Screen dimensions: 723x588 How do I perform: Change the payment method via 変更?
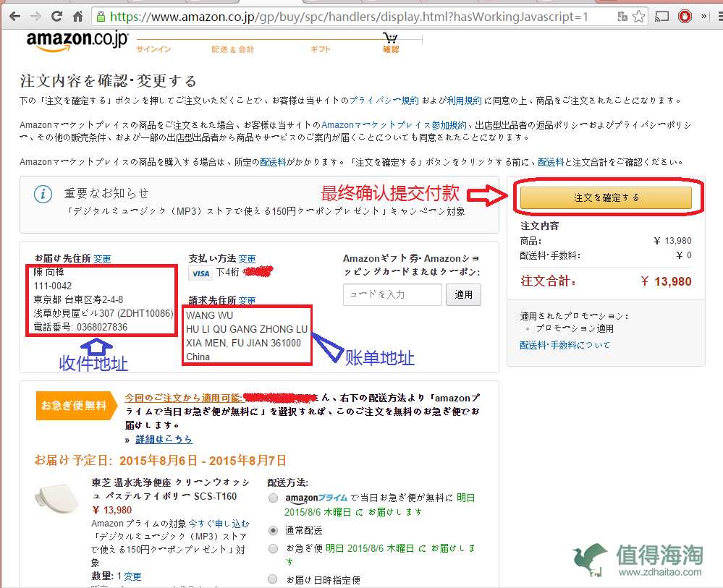247,259
